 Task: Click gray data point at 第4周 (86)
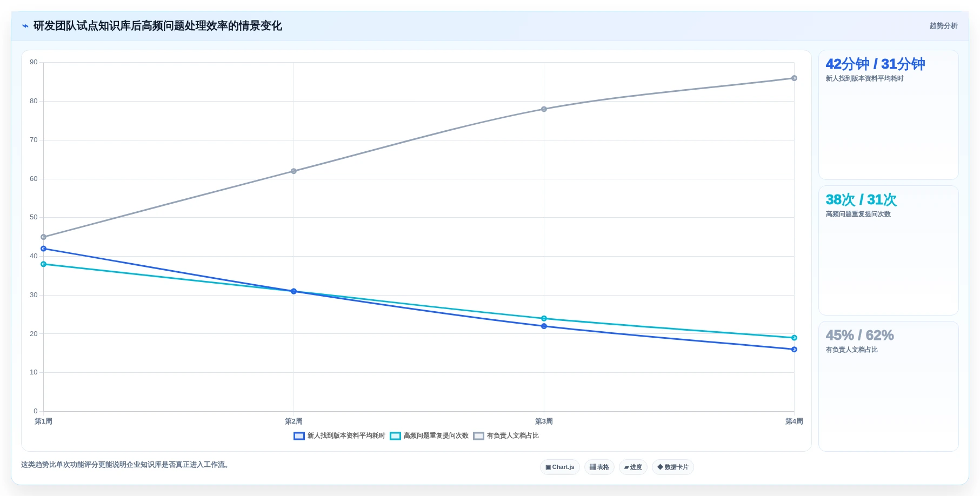794,78
